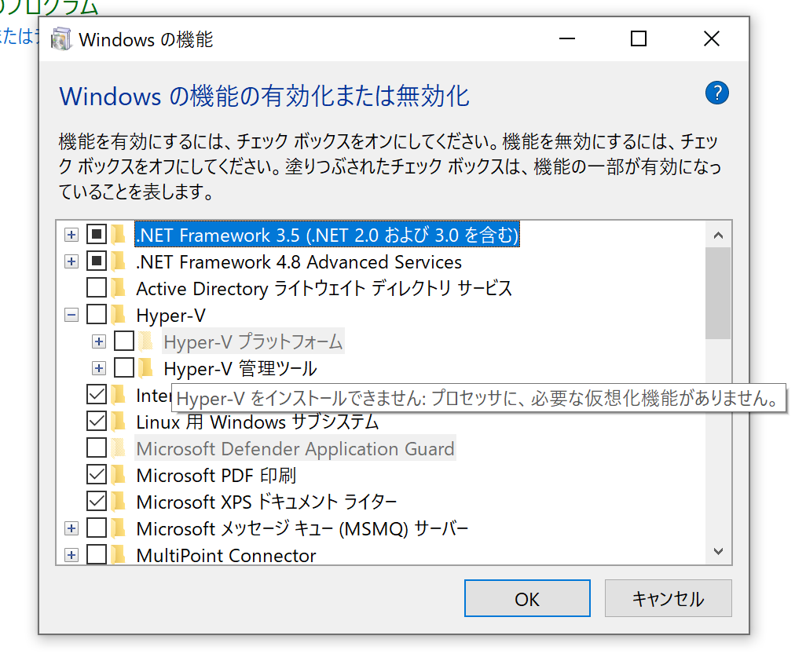Disable the Linux 用 Windows サブシステム checkbox

[x=96, y=422]
